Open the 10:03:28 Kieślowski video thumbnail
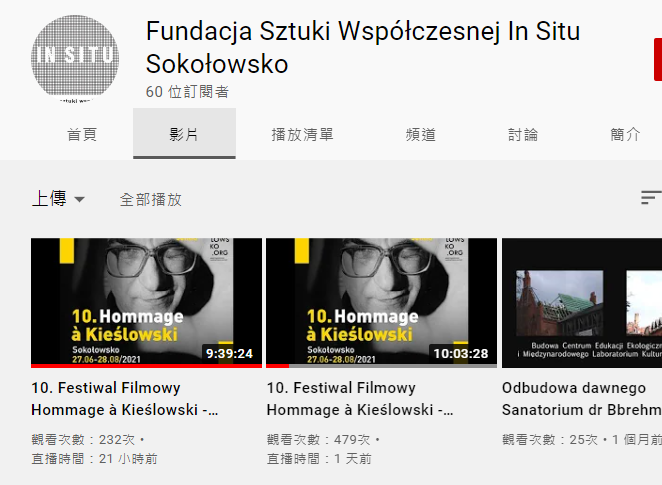 tap(382, 303)
